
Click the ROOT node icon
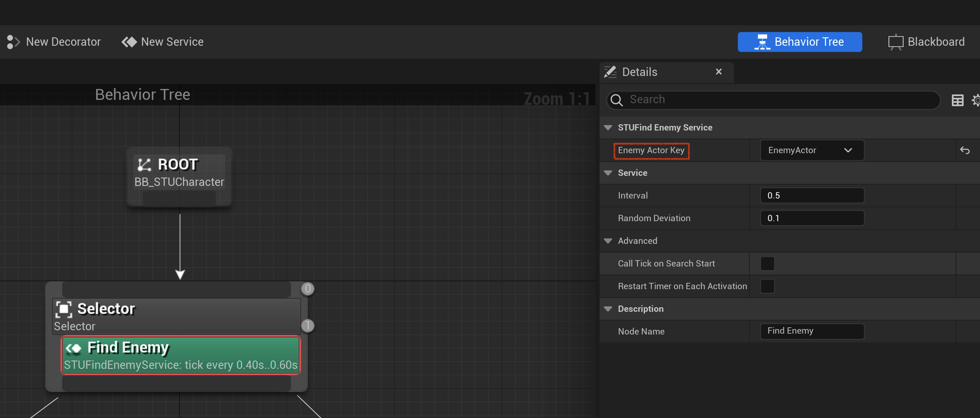[x=144, y=165]
